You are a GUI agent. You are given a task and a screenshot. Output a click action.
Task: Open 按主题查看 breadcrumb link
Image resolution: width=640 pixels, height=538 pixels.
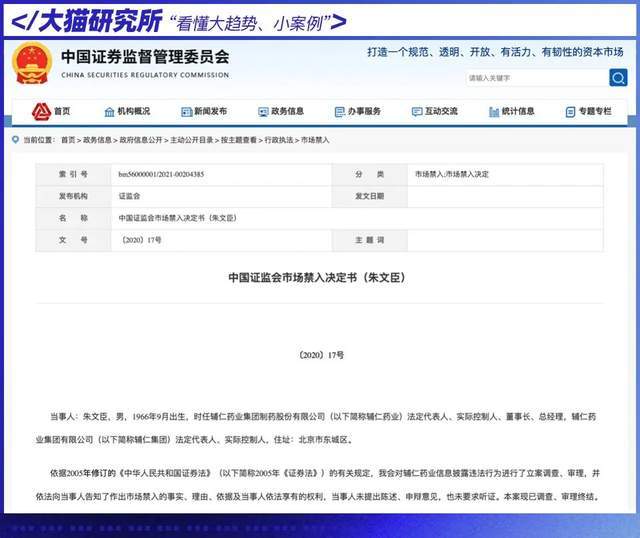coord(239,140)
